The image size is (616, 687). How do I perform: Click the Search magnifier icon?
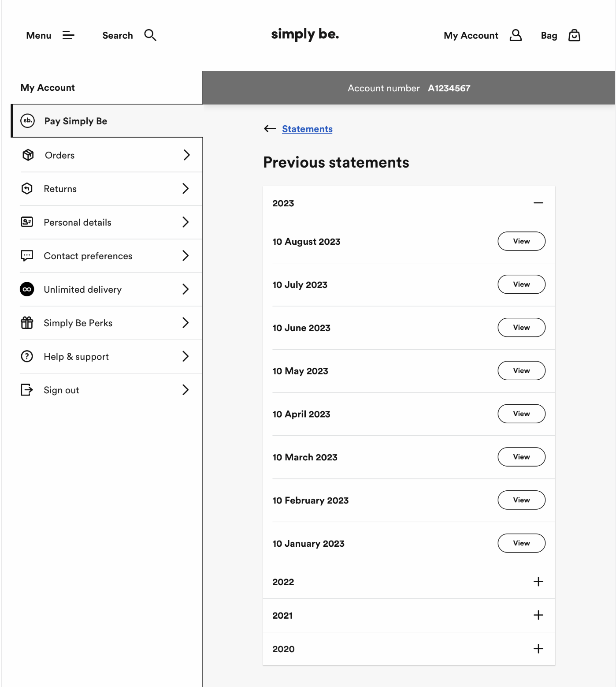[x=150, y=35]
